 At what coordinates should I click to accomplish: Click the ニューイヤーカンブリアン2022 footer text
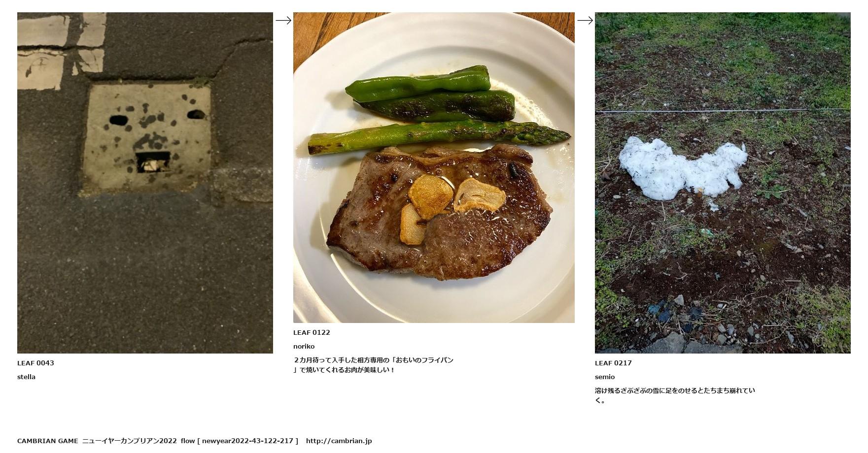pyautogui.click(x=129, y=441)
